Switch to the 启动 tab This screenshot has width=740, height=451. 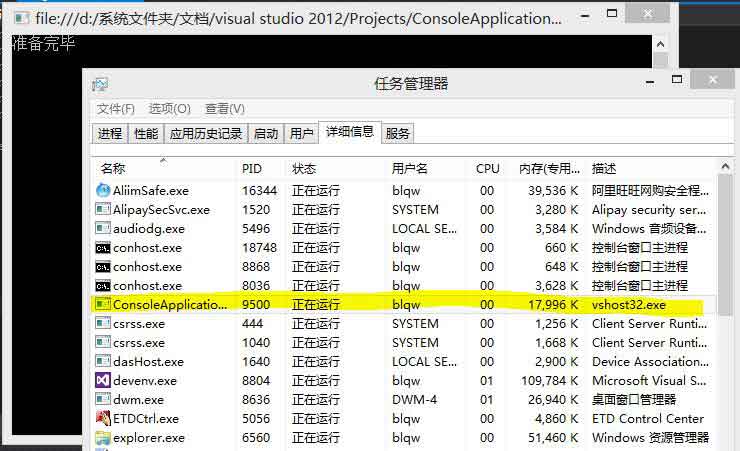click(266, 134)
